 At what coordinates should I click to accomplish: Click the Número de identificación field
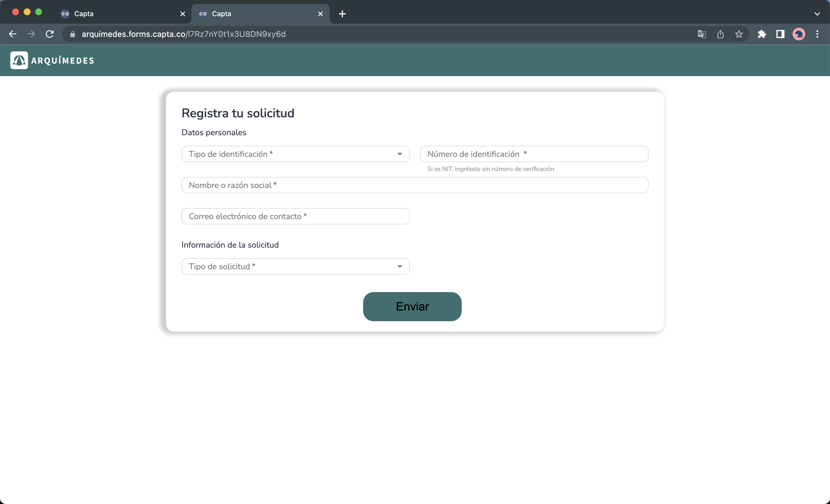[x=534, y=154]
